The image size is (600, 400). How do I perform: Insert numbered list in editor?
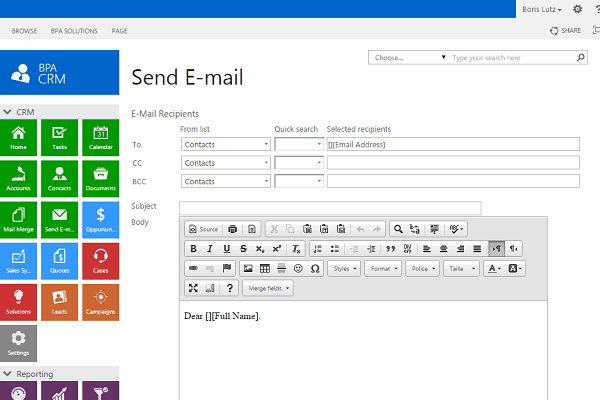click(x=318, y=249)
